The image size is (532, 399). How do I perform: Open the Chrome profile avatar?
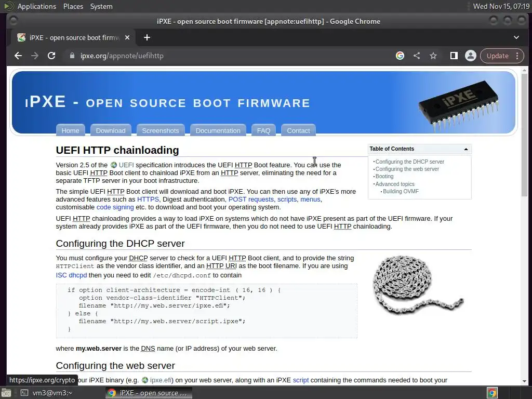pyautogui.click(x=471, y=56)
